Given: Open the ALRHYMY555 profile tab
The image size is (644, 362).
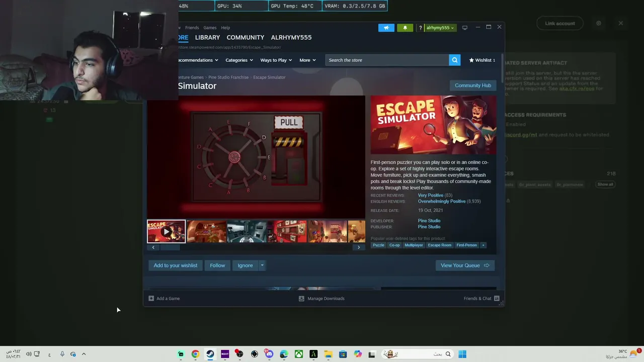Looking at the screenshot, I should tap(291, 38).
